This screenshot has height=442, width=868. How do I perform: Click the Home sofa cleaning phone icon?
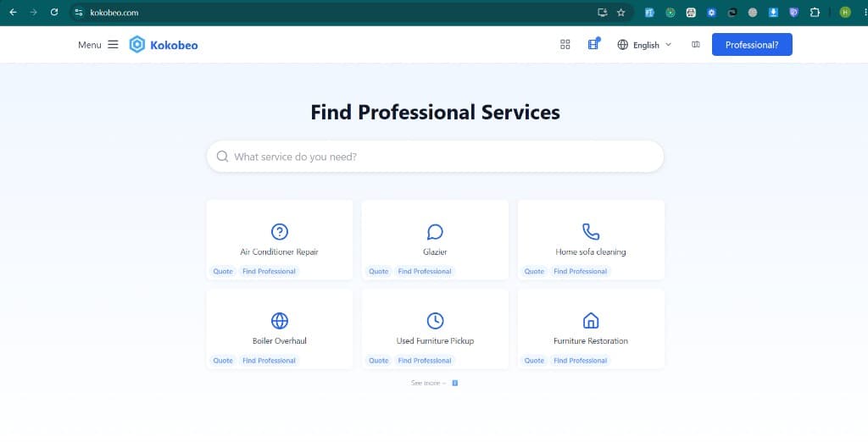pos(591,232)
